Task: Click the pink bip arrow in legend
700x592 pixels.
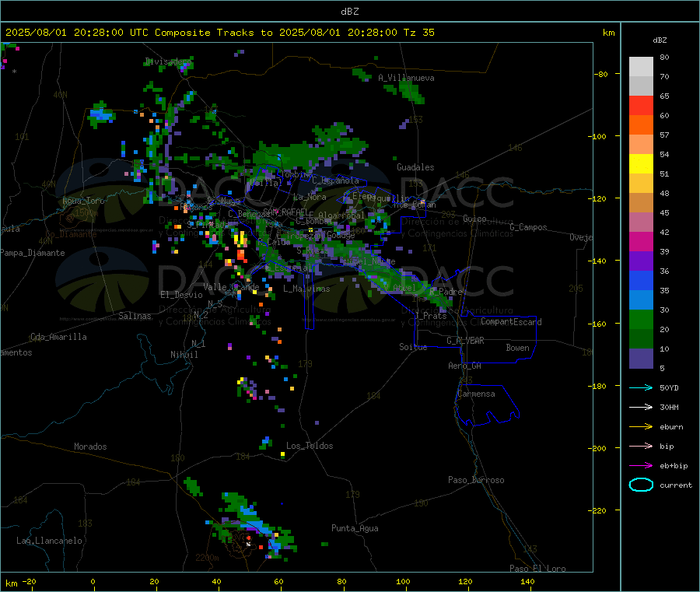Action: (641, 446)
